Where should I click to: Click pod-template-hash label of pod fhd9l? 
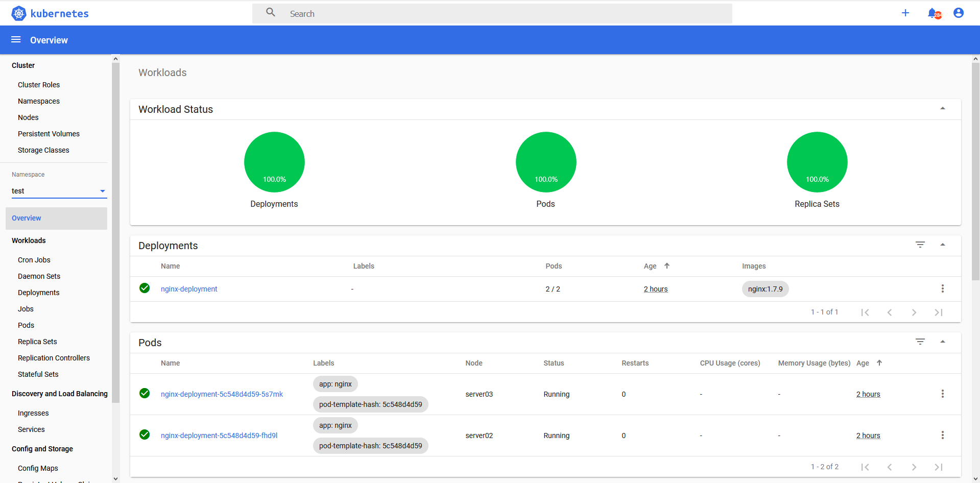(371, 446)
